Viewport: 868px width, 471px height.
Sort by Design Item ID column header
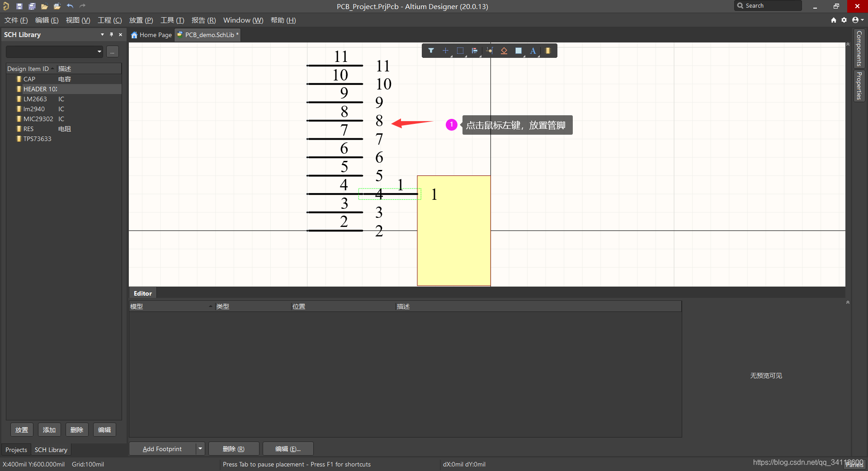tap(31, 69)
